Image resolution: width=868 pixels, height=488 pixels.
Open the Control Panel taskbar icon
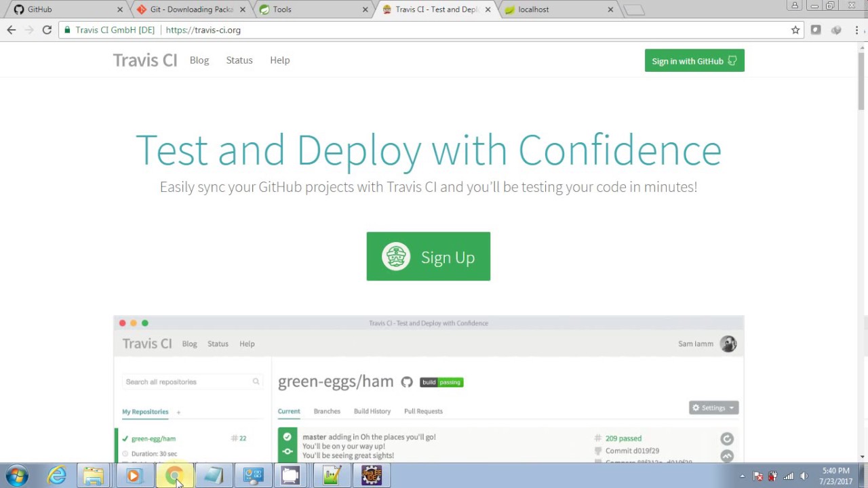253,476
